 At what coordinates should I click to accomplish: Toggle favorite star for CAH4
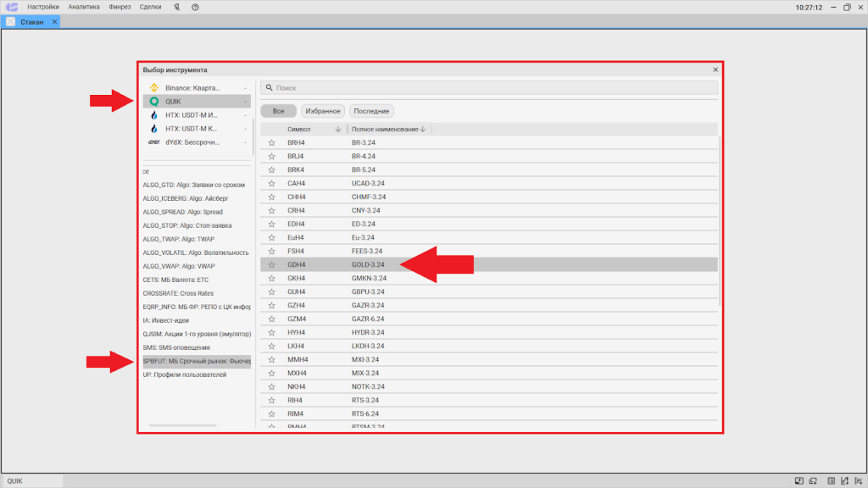(272, 183)
